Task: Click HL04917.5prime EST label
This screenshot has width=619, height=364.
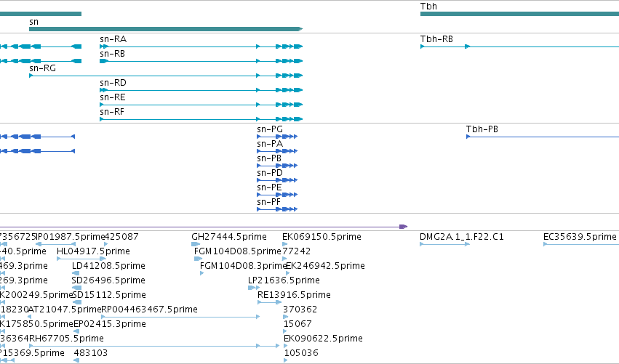Action: pyautogui.click(x=93, y=251)
